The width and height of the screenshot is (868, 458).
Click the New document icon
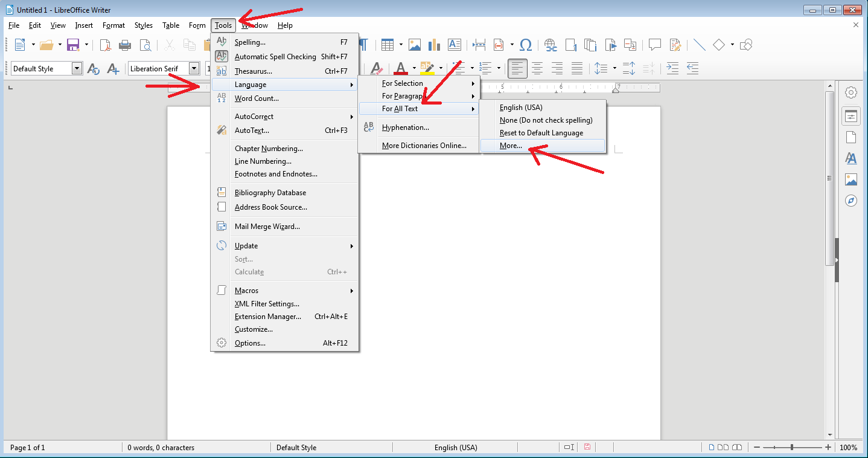(x=20, y=45)
